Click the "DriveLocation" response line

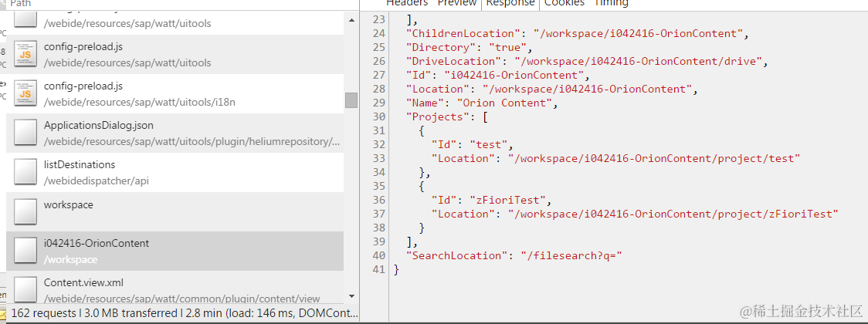pyautogui.click(x=587, y=62)
